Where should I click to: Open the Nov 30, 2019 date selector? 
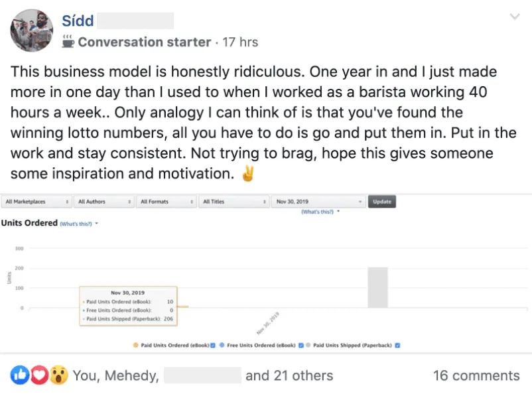click(x=318, y=202)
